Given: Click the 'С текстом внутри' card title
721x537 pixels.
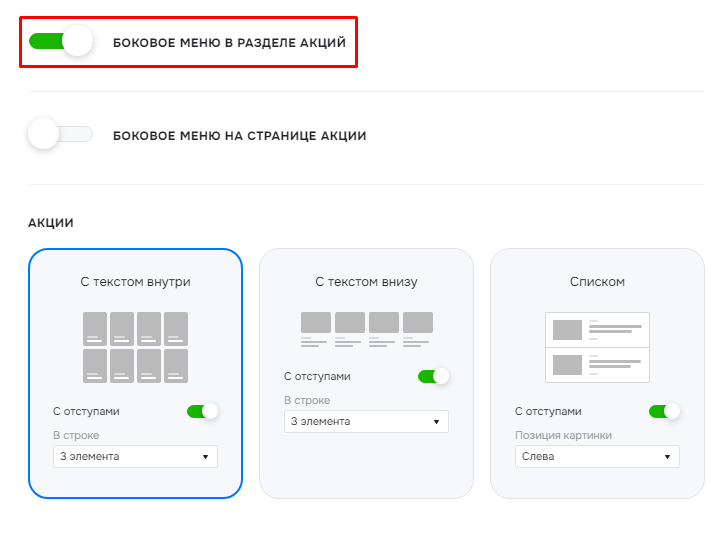Looking at the screenshot, I should [135, 281].
